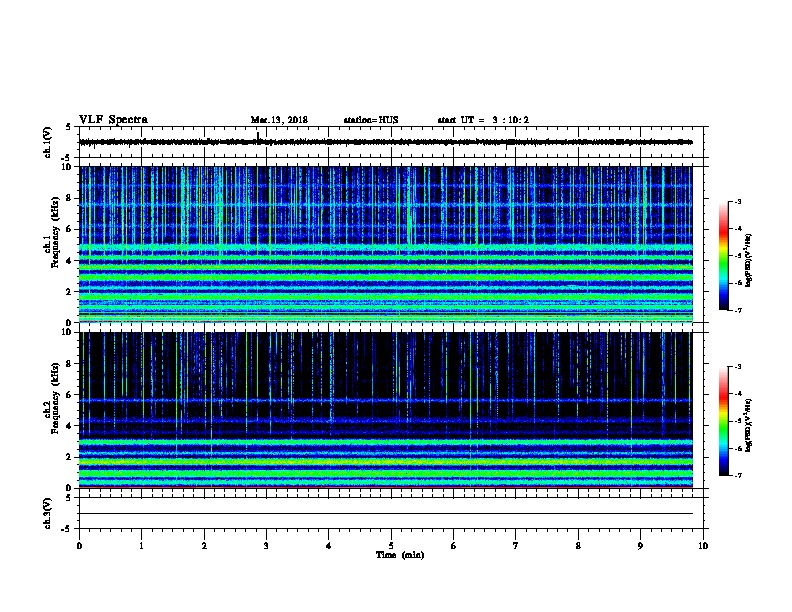Image resolution: width=792 pixels, height=612 pixels.
Task: Click the date "Mar.13, 2018" label
Action: (x=279, y=120)
